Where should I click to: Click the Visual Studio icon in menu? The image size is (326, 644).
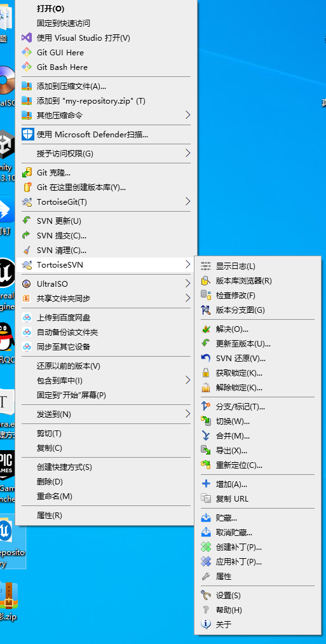[27, 38]
